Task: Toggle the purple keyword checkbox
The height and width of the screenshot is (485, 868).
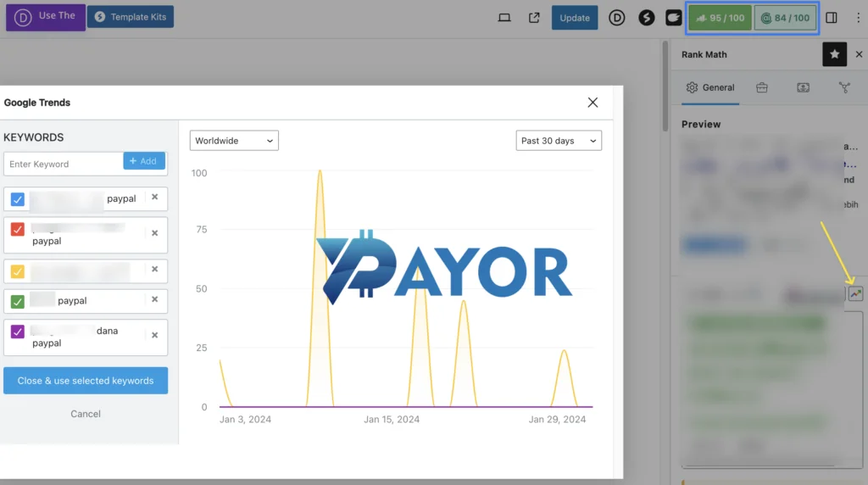Action: pyautogui.click(x=18, y=331)
